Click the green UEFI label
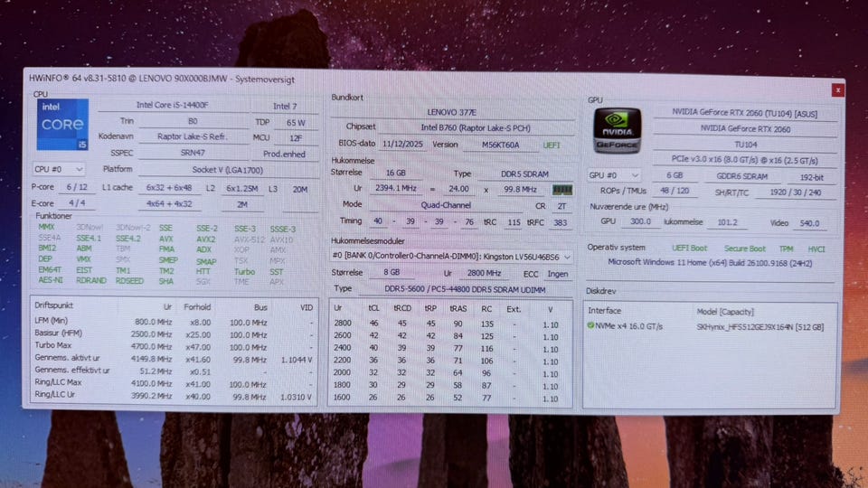 tap(552, 145)
